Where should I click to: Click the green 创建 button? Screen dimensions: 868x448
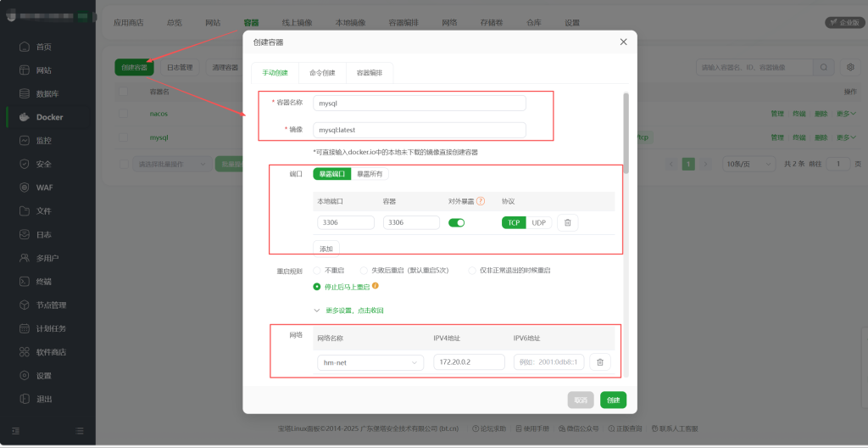613,400
